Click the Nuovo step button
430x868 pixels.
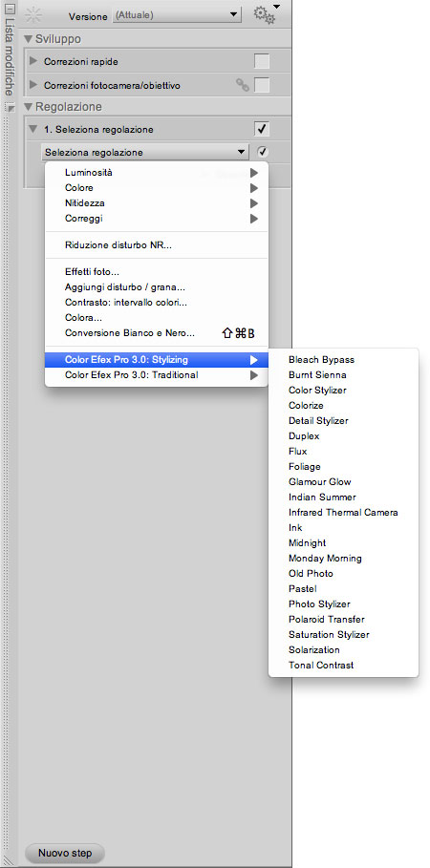click(x=65, y=853)
